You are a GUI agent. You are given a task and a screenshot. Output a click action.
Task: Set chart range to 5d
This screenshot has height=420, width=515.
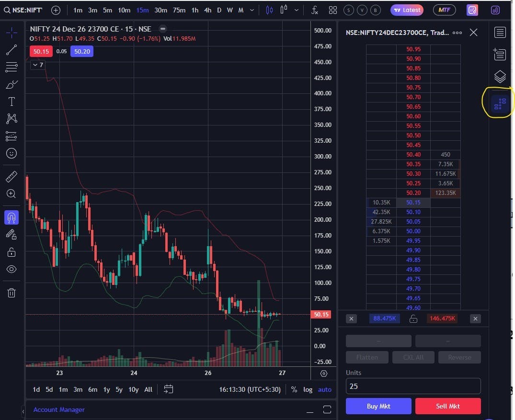click(49, 389)
